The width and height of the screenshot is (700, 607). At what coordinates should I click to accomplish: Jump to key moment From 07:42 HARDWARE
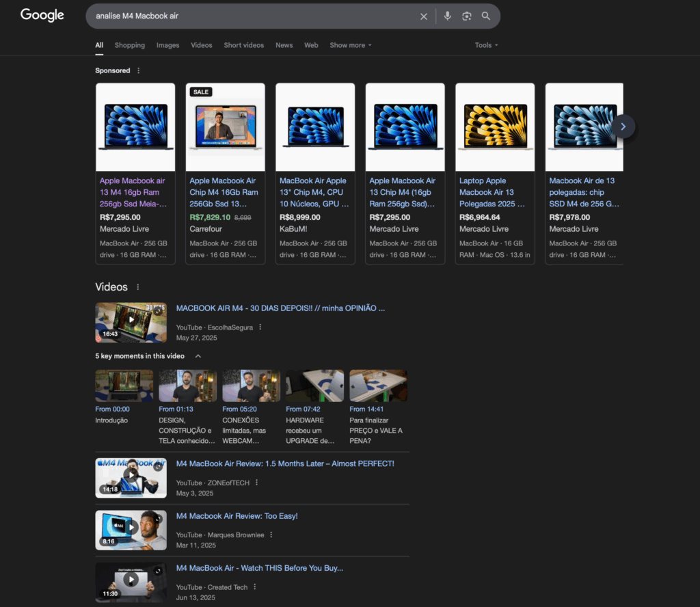click(x=314, y=386)
